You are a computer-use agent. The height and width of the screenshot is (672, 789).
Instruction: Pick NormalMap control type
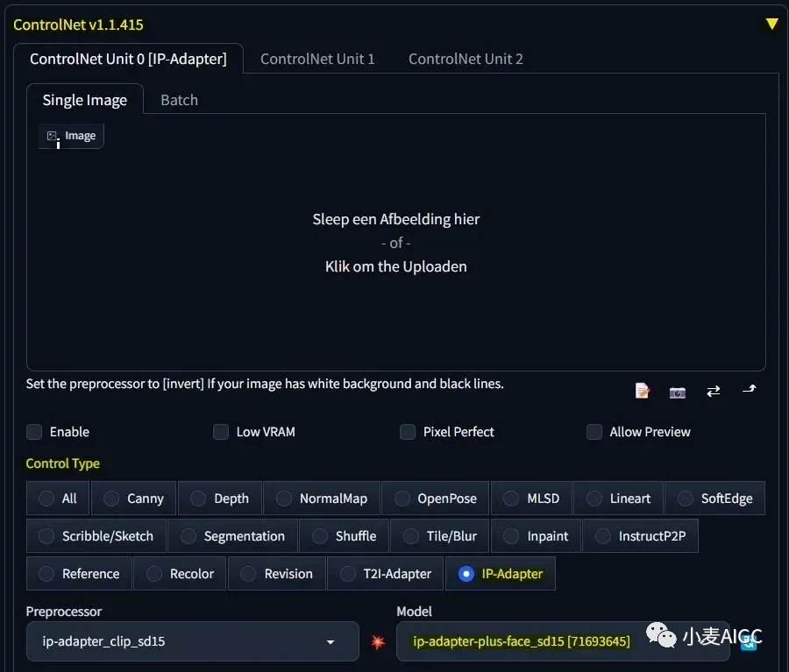(x=322, y=498)
